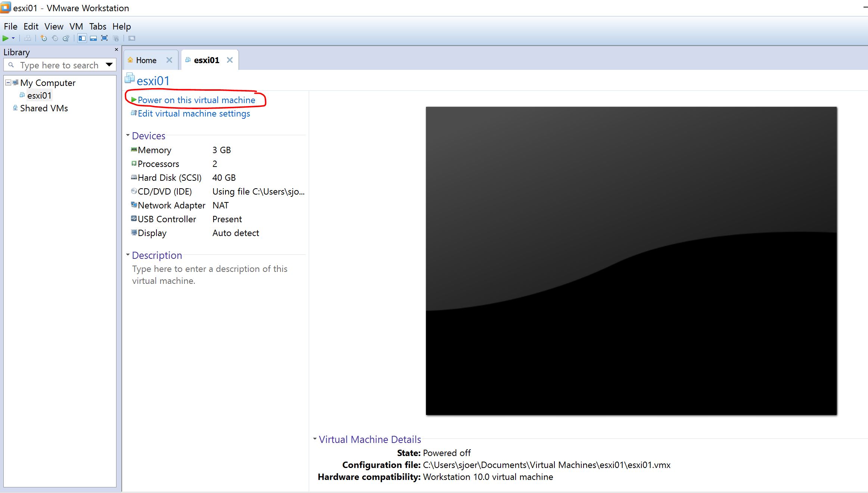Enter full screen mode from toolbar
The height and width of the screenshot is (493, 868).
coord(105,38)
